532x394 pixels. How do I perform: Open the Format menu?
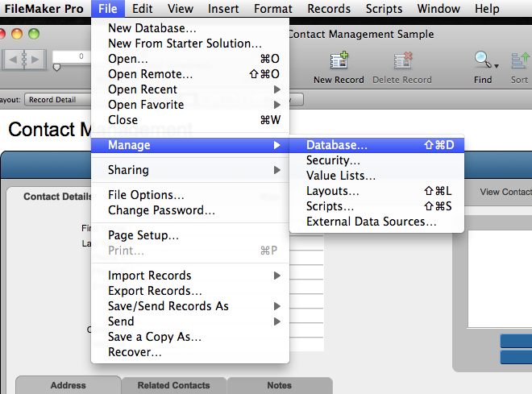point(273,9)
